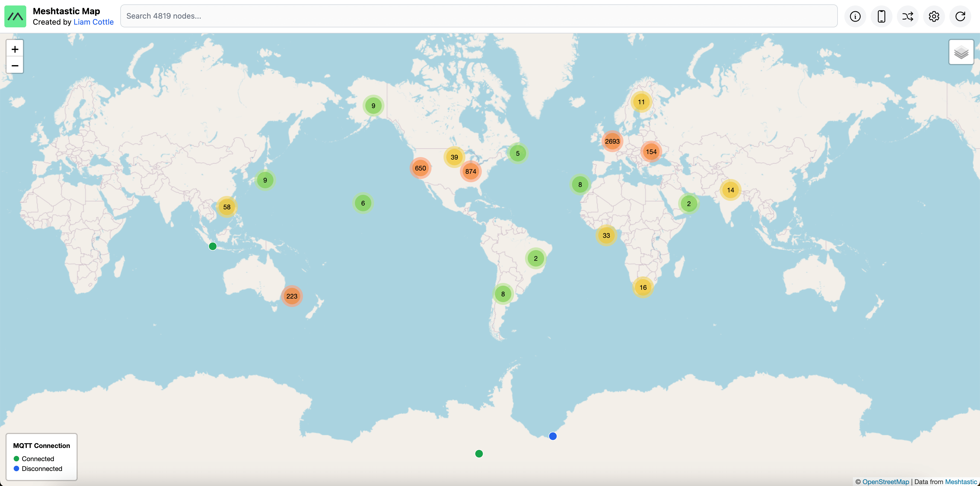980x486 pixels.
Task: Zoom out with the minus button
Action: (x=15, y=65)
